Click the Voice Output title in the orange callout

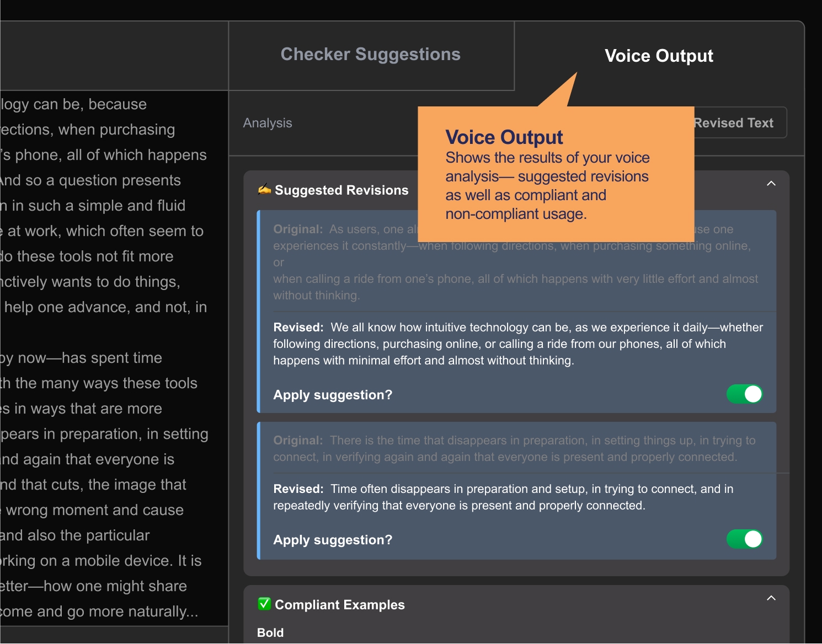pos(504,137)
